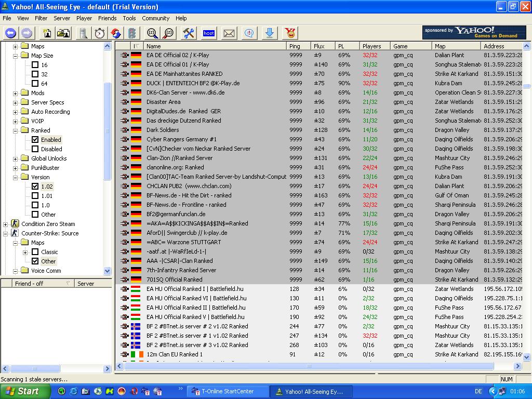
Task: Open the Filter menu
Action: pos(41,18)
